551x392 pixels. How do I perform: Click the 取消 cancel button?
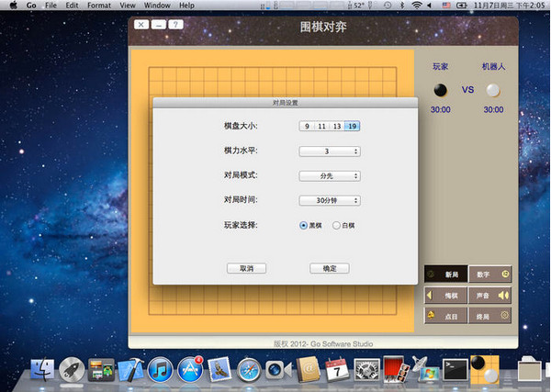tap(246, 268)
